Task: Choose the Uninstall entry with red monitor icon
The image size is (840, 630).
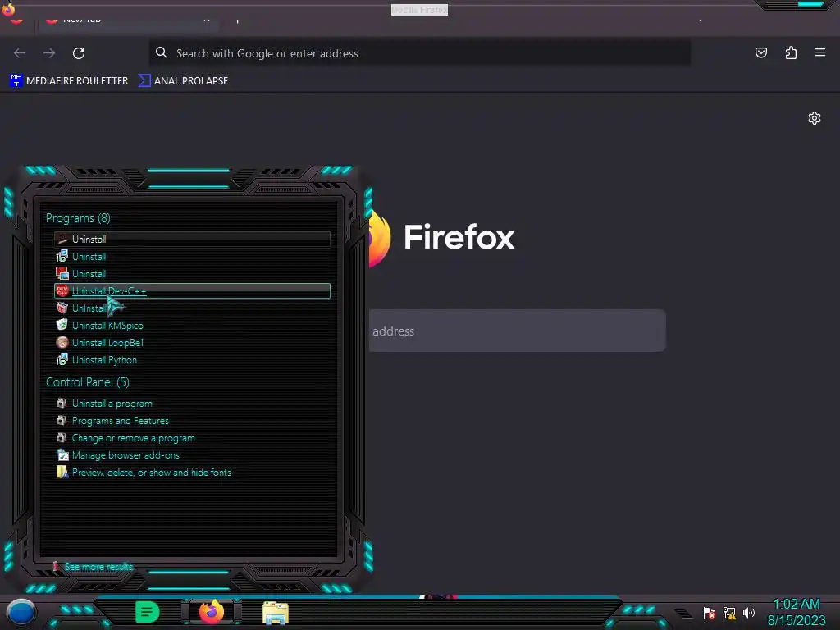Action: point(192,274)
